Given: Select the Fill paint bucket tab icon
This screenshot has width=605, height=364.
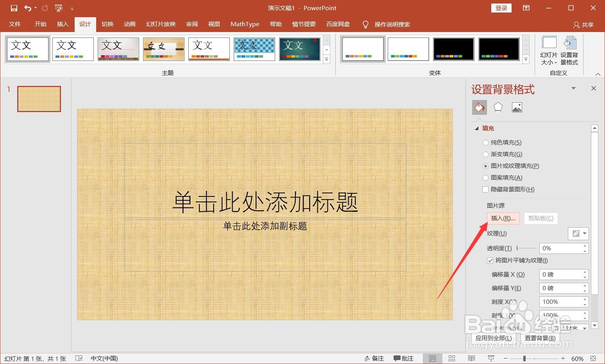Looking at the screenshot, I should tap(480, 107).
